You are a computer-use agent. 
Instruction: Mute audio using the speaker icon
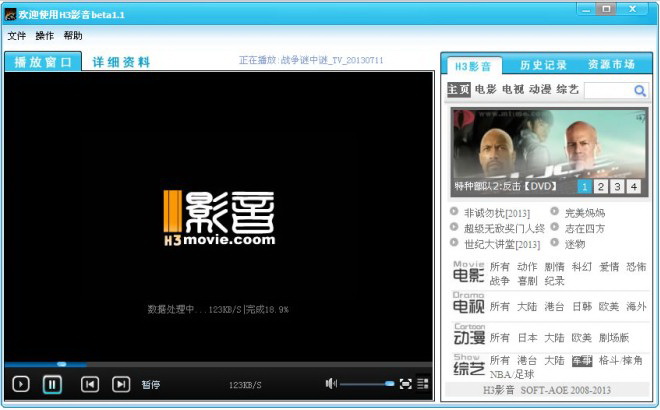coord(331,383)
